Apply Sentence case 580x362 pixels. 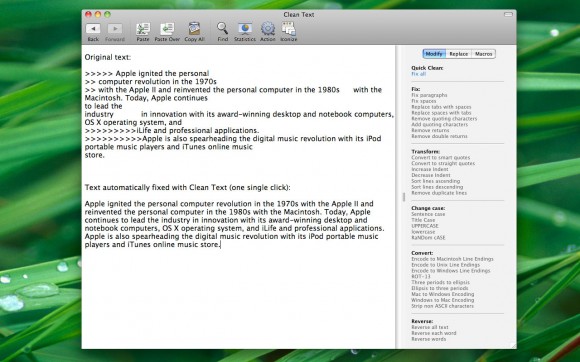tap(428, 214)
